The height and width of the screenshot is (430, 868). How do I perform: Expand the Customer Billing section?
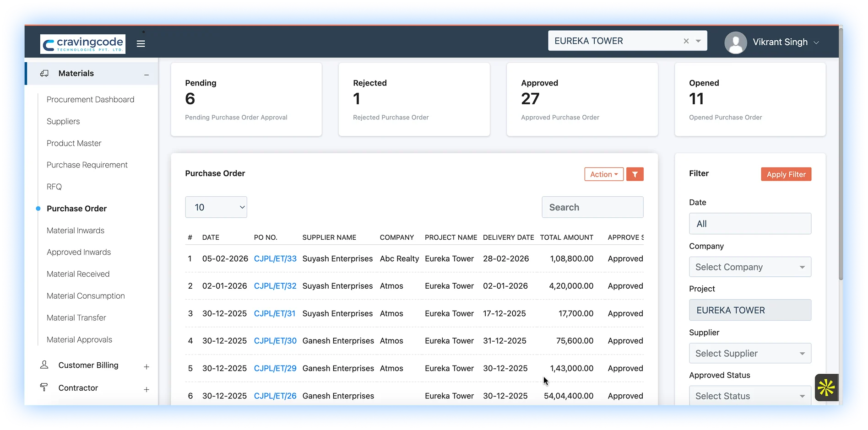pos(146,366)
